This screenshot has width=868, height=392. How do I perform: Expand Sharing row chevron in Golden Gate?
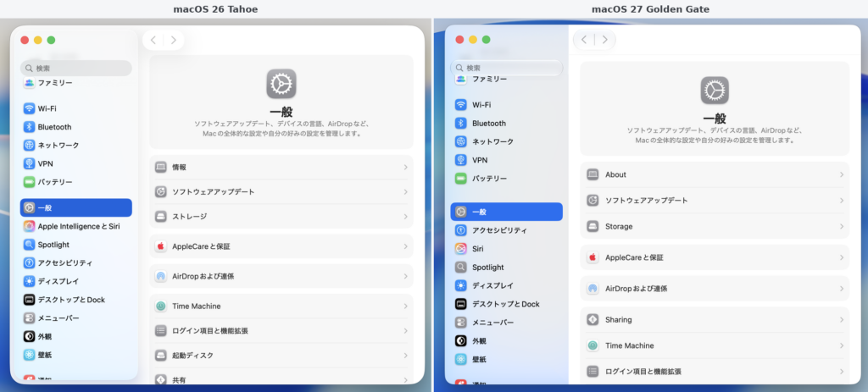tap(842, 319)
